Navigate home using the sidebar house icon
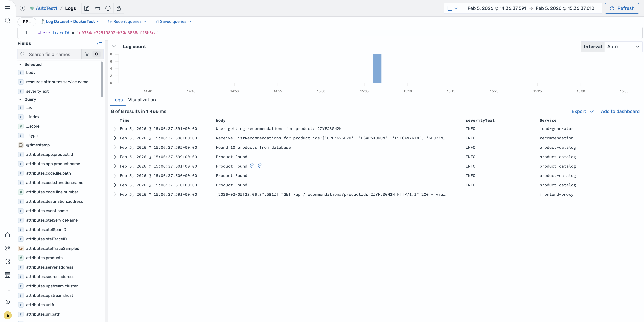This screenshot has width=644, height=322. point(8,235)
